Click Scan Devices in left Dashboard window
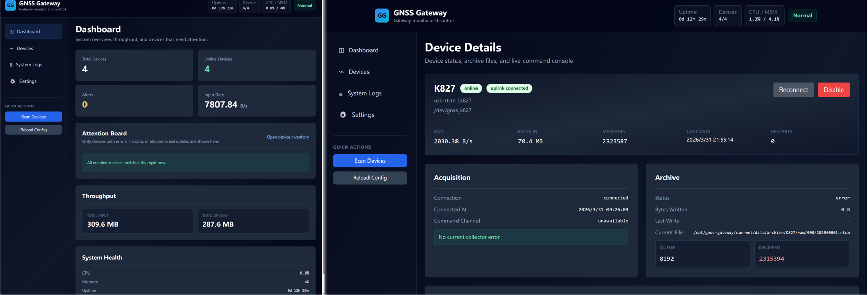This screenshot has height=295, width=868. (x=34, y=117)
